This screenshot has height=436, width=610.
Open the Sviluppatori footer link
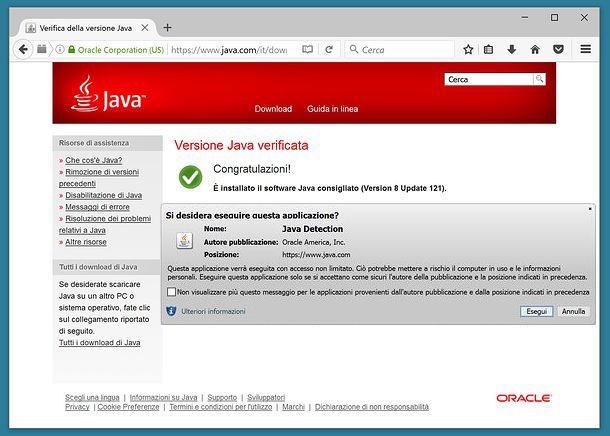point(266,397)
